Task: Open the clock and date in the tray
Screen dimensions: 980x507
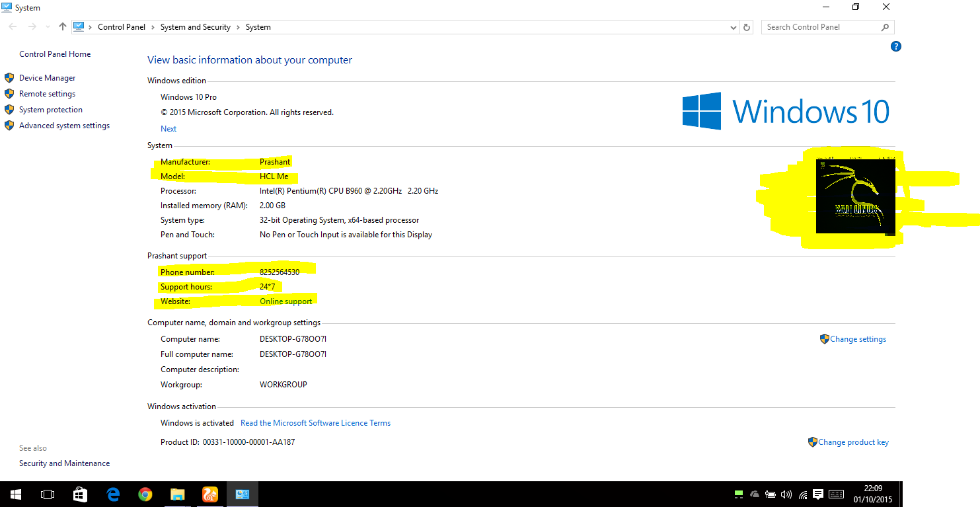Action: 873,494
